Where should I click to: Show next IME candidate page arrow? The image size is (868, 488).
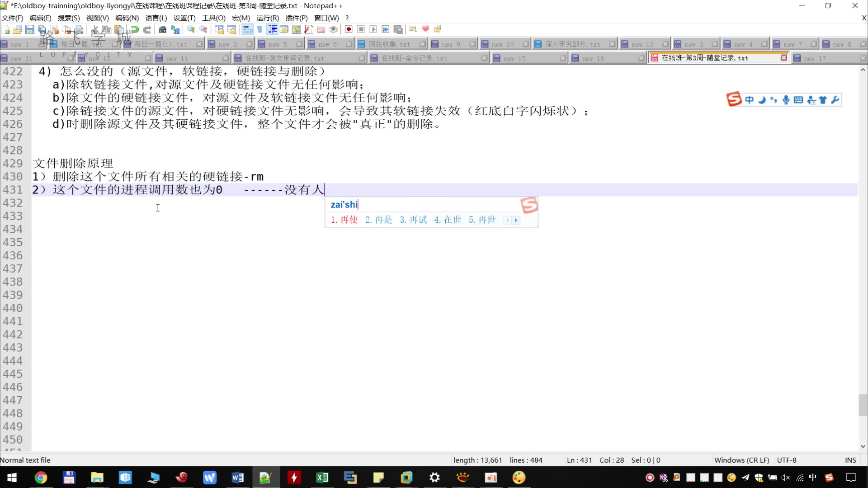[516, 220]
